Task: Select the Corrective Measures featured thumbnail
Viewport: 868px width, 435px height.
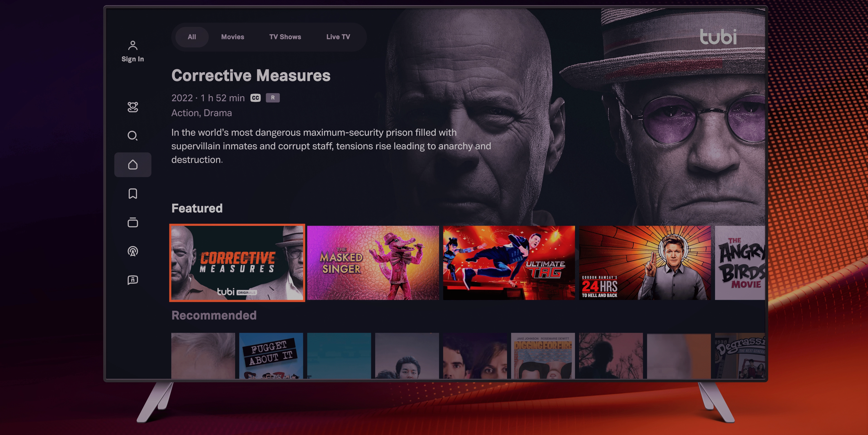Action: [237, 263]
